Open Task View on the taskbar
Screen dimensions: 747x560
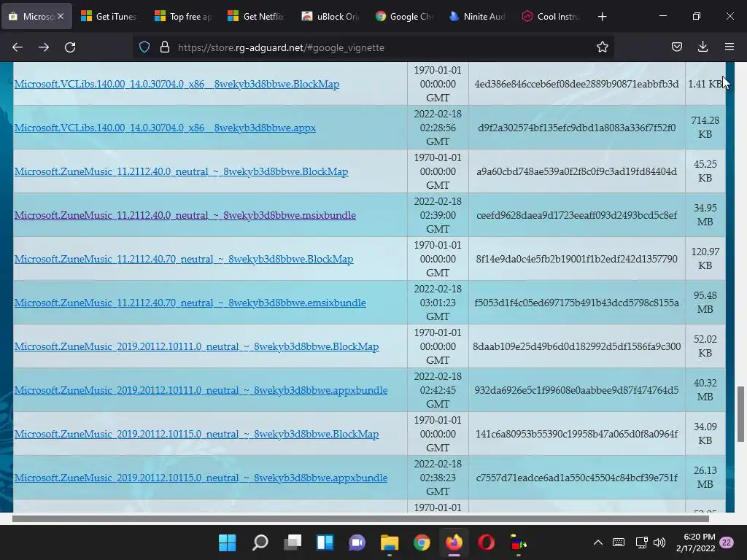293,542
